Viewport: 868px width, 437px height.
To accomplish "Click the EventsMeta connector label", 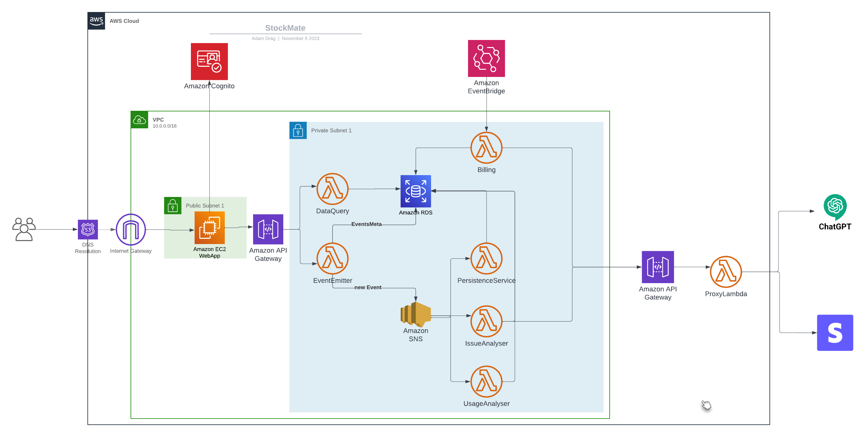I will click(366, 224).
